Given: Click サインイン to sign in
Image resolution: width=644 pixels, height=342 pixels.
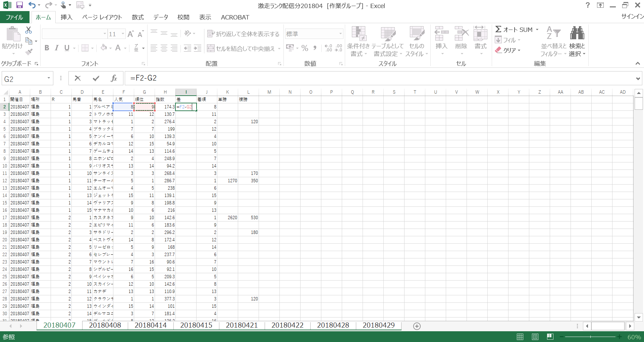Looking at the screenshot, I should point(632,16).
